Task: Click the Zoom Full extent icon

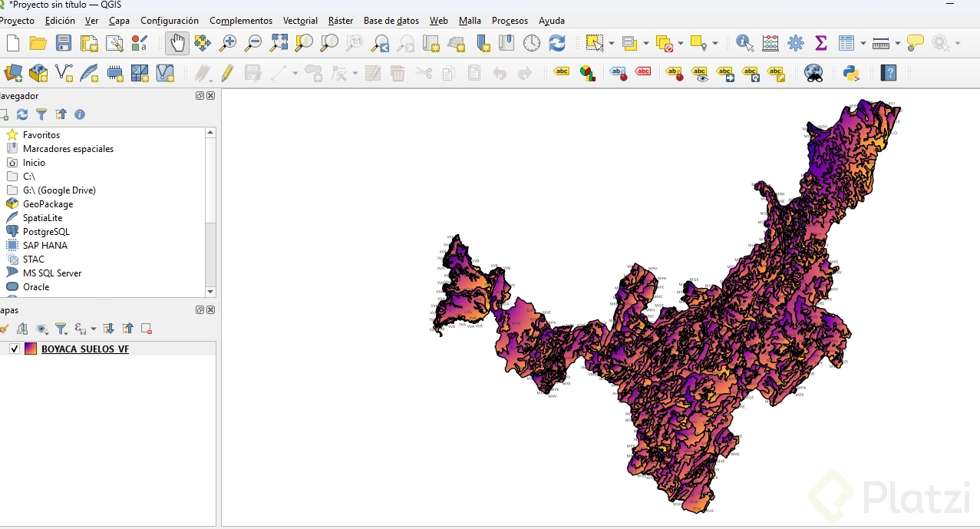Action: pyautogui.click(x=279, y=43)
